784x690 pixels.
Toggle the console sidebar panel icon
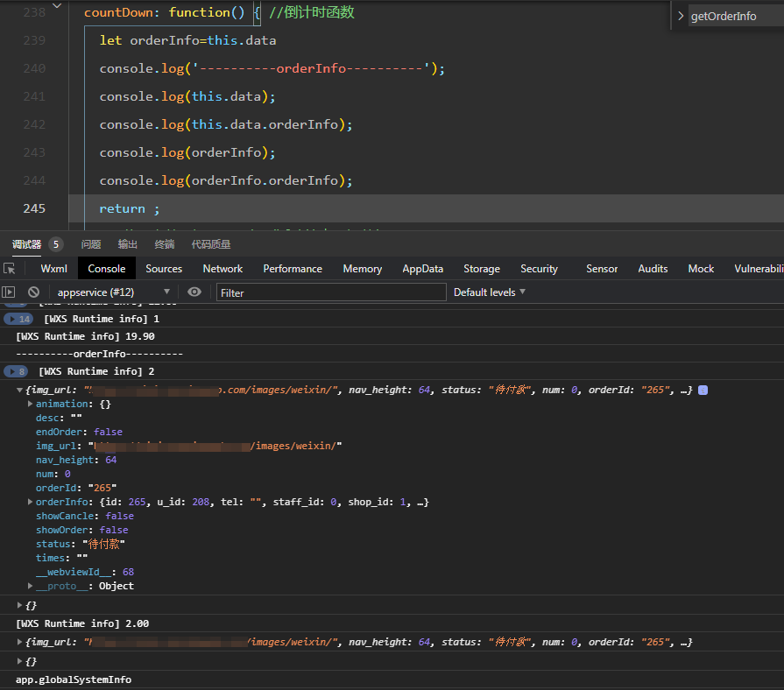(x=9, y=292)
